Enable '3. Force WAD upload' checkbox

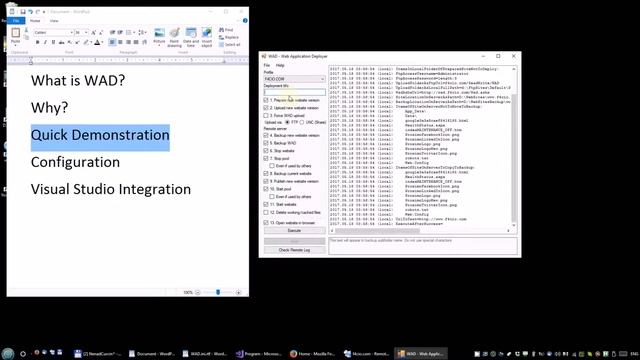point(266,116)
